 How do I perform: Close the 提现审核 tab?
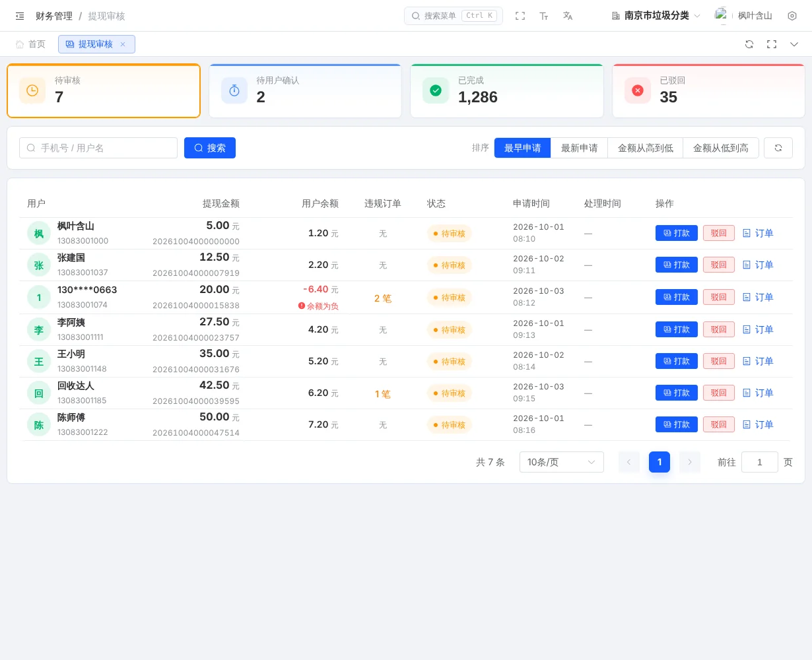pos(123,44)
